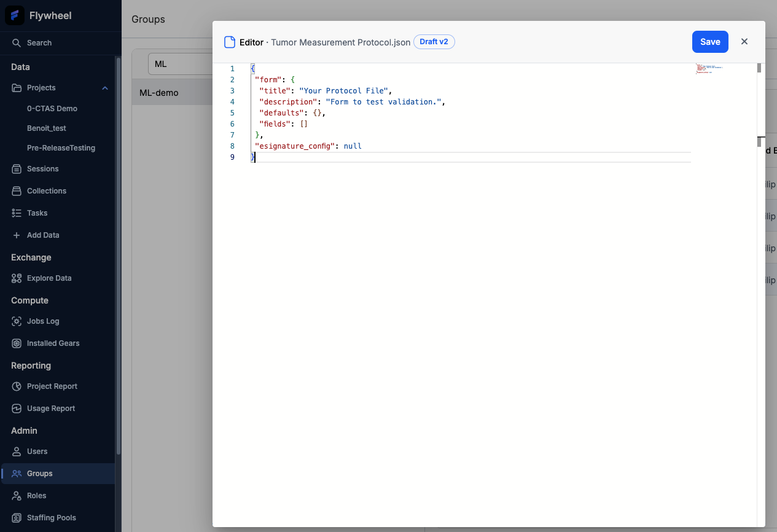Open the Installed Gears icon
The height and width of the screenshot is (532, 777).
pyautogui.click(x=16, y=343)
